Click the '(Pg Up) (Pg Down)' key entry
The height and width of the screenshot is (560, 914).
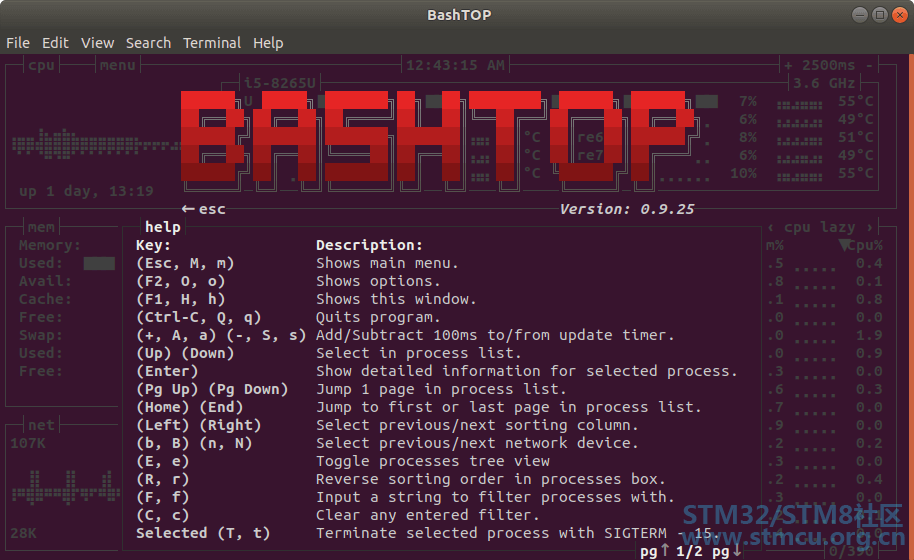click(x=212, y=389)
